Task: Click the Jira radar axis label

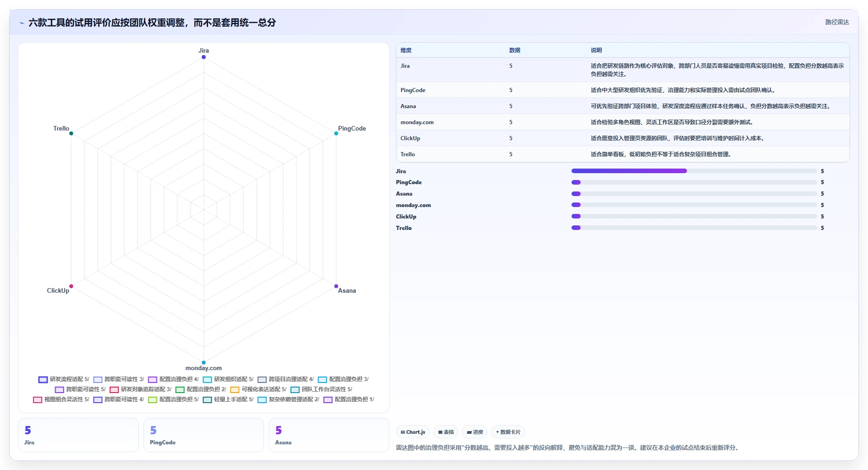Action: click(203, 50)
